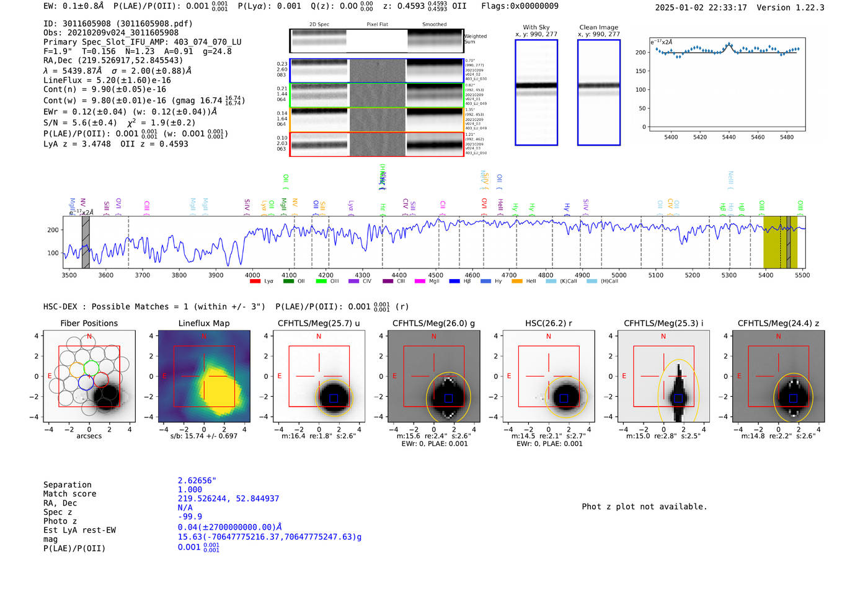Click the Weighted Sum 2D spectrum row

(x=376, y=41)
